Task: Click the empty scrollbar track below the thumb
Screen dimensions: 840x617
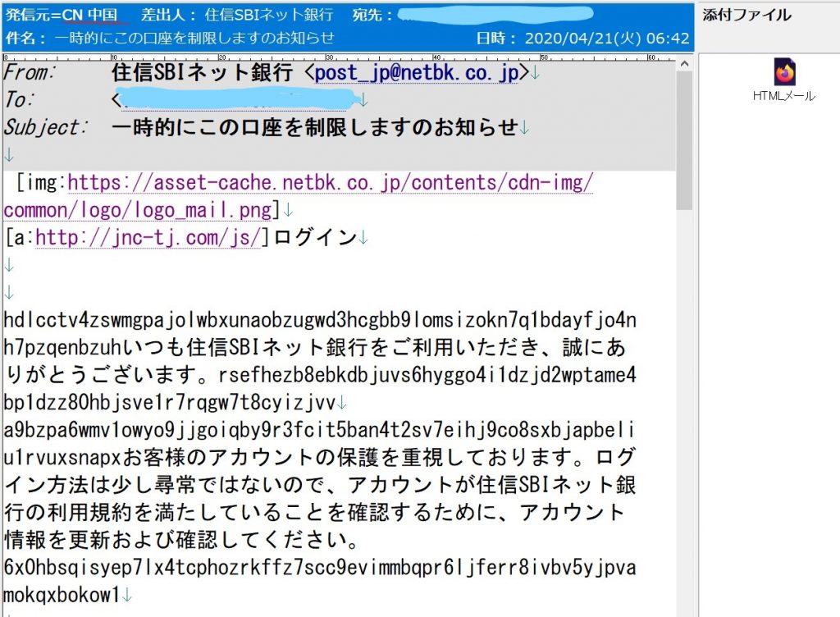Action: (x=684, y=410)
